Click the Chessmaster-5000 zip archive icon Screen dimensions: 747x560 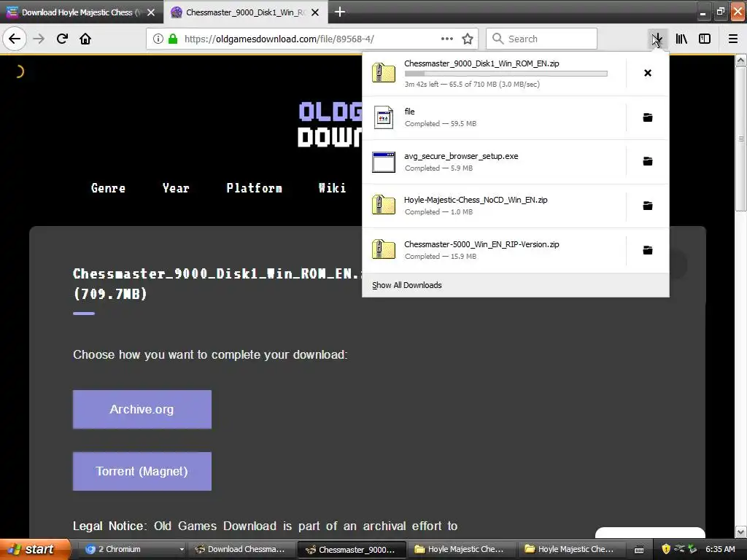point(384,249)
